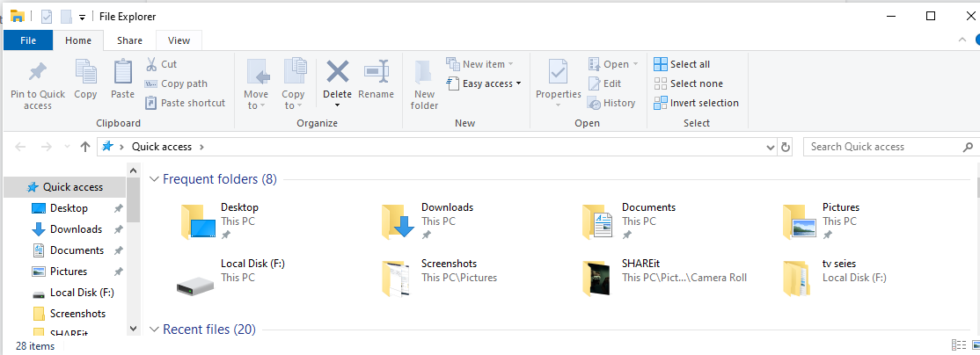Open the Pictures frequent folder tile
Image resolution: width=980 pixels, height=355 pixels.
(x=822, y=221)
